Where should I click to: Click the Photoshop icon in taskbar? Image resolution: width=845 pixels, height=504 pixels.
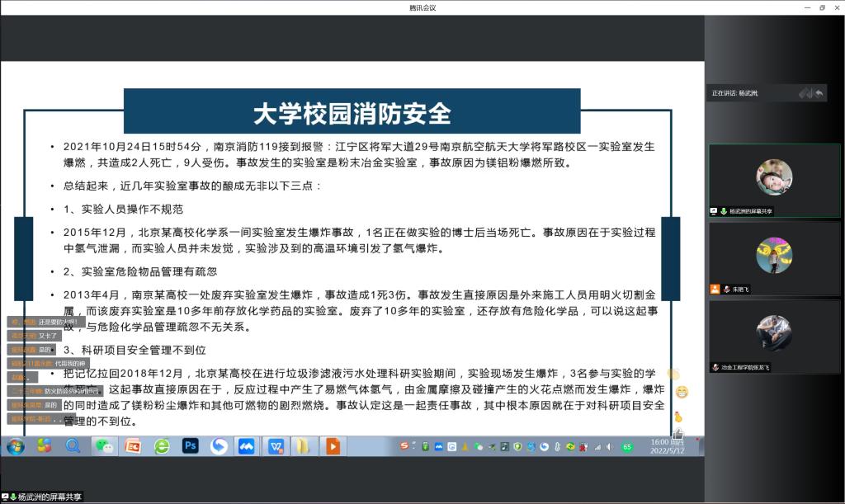[x=191, y=446]
